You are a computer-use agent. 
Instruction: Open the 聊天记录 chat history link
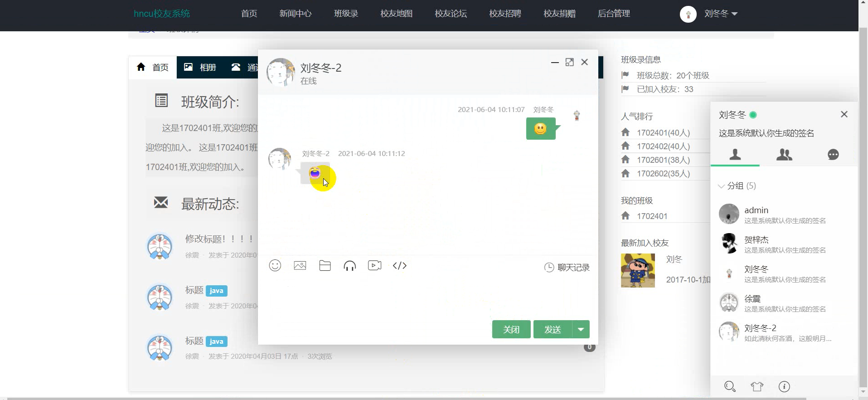point(567,268)
